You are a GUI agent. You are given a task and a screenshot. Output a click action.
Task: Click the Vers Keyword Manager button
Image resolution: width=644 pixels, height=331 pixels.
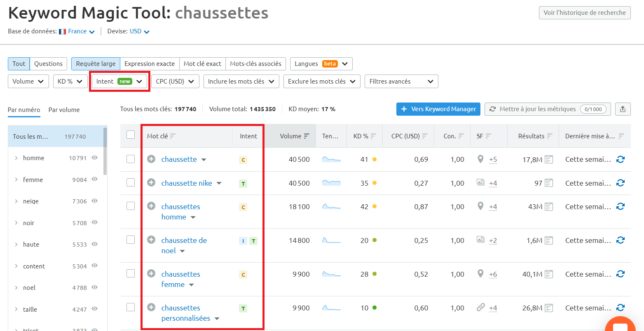click(438, 109)
